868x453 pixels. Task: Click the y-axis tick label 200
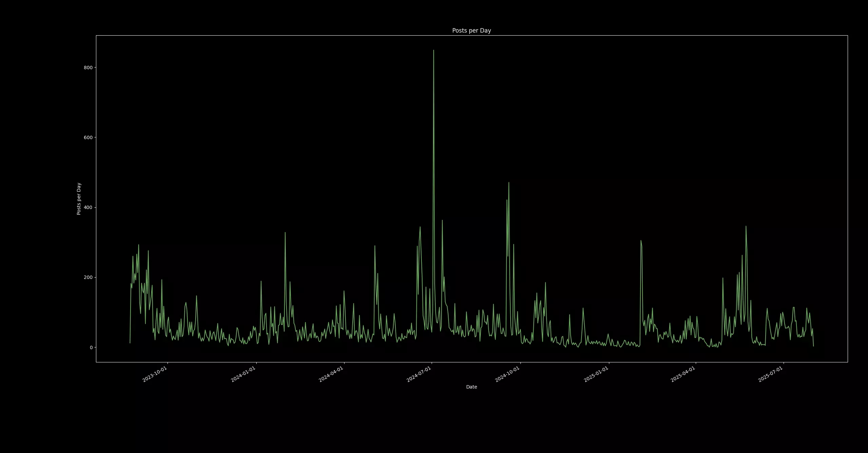pyautogui.click(x=88, y=277)
